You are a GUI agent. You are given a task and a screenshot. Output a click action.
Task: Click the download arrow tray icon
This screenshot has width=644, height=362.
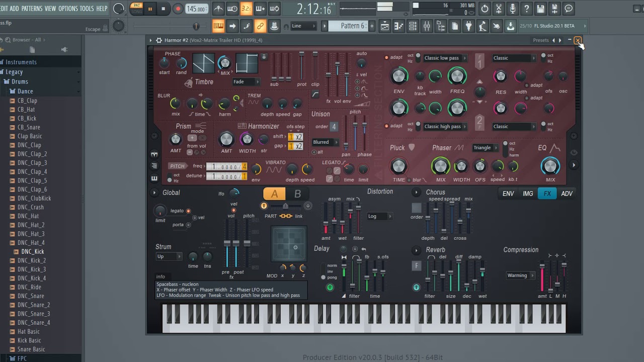coord(510,26)
